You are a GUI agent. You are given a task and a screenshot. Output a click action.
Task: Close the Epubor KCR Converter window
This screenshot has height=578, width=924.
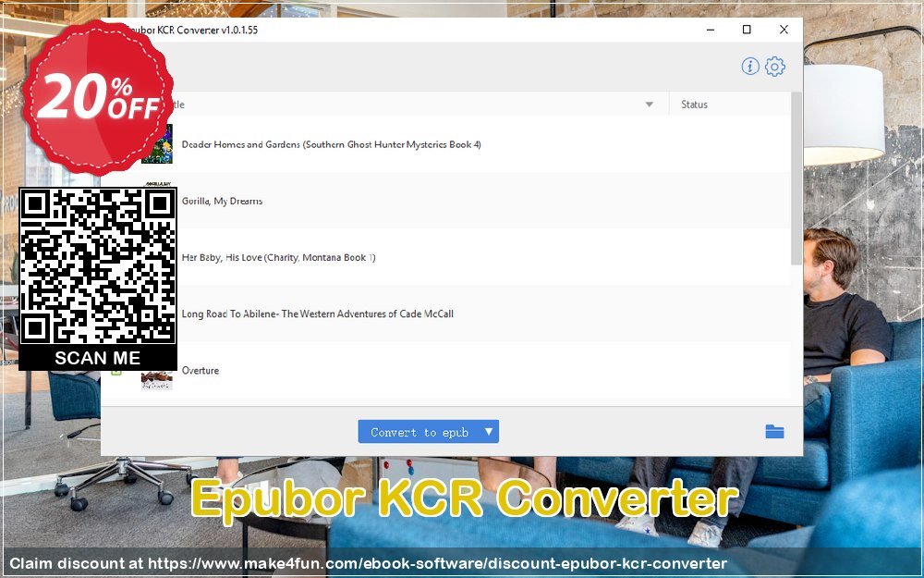(784, 30)
